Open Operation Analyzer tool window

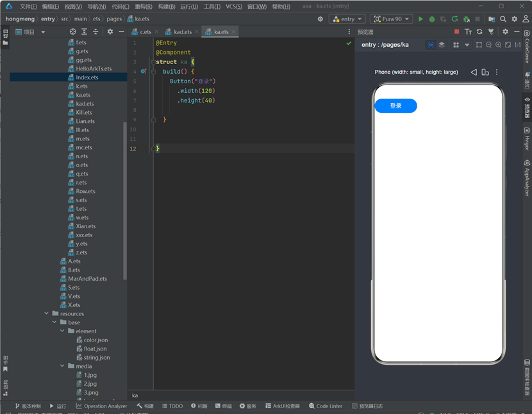pyautogui.click(x=101, y=406)
